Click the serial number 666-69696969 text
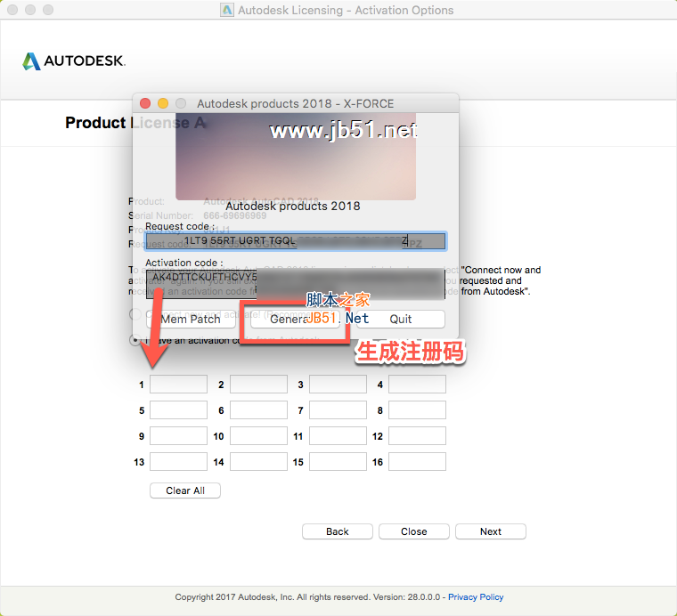This screenshot has width=677, height=616. coord(235,215)
